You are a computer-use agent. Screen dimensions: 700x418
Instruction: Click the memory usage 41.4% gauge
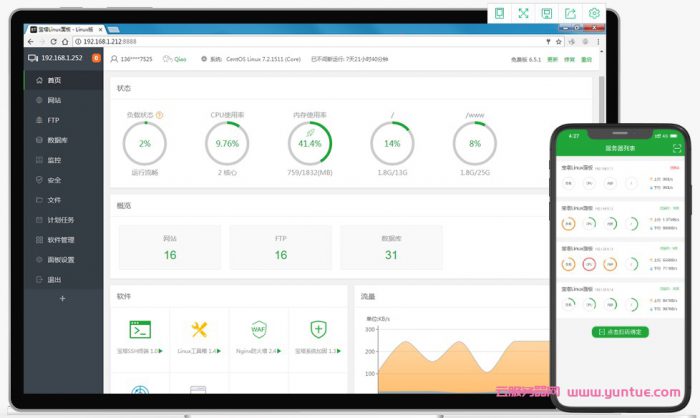point(310,144)
